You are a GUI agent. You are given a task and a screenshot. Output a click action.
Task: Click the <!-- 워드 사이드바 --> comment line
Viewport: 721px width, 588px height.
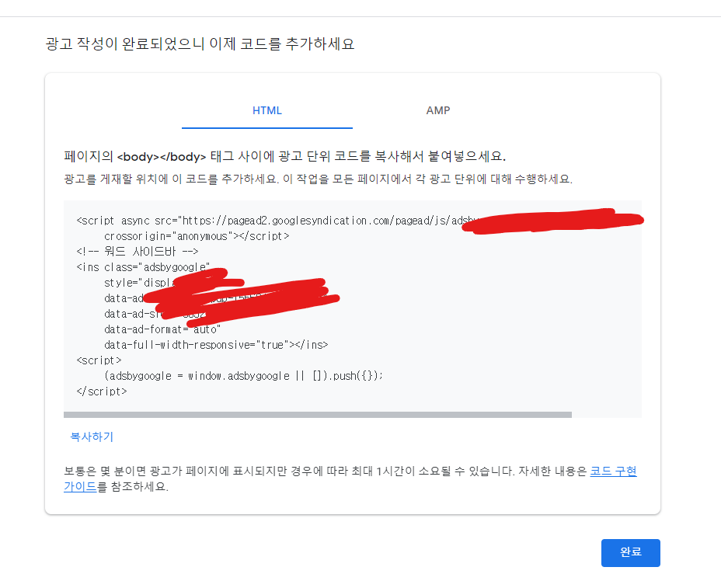tap(138, 252)
